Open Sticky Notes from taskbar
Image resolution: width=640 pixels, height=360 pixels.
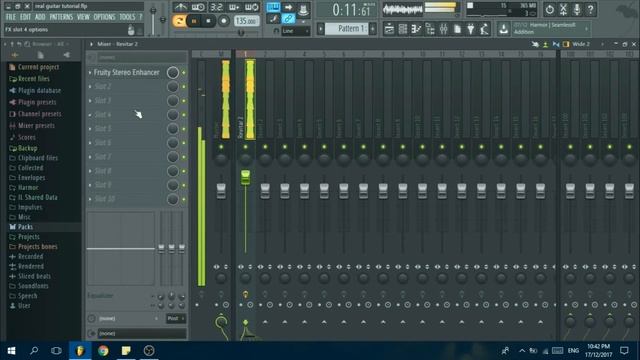pos(126,351)
